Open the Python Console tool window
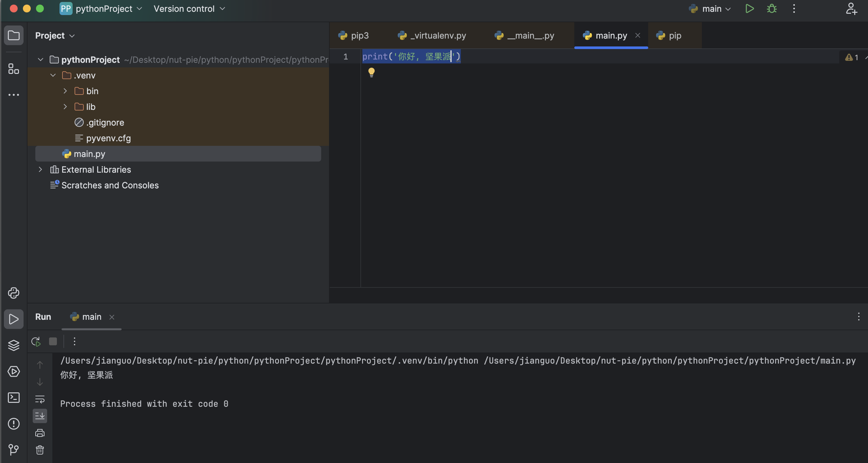Screen dimensions: 868x463 click(x=13, y=293)
